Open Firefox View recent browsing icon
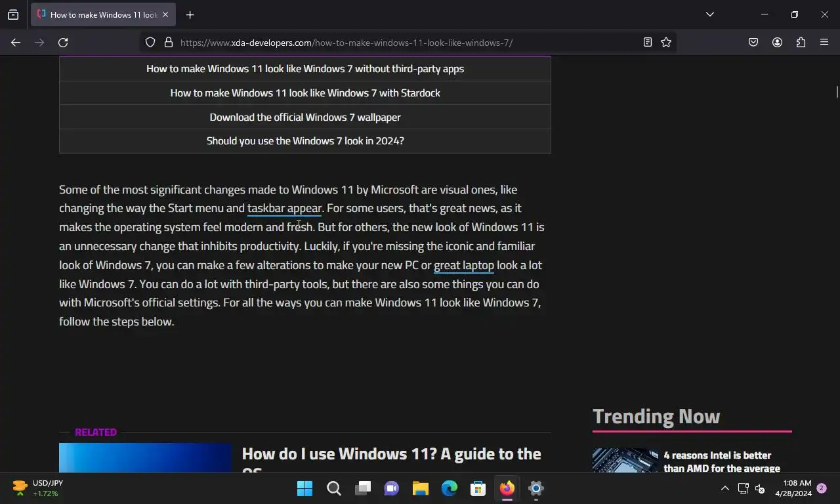This screenshot has width=840, height=504. click(13, 14)
